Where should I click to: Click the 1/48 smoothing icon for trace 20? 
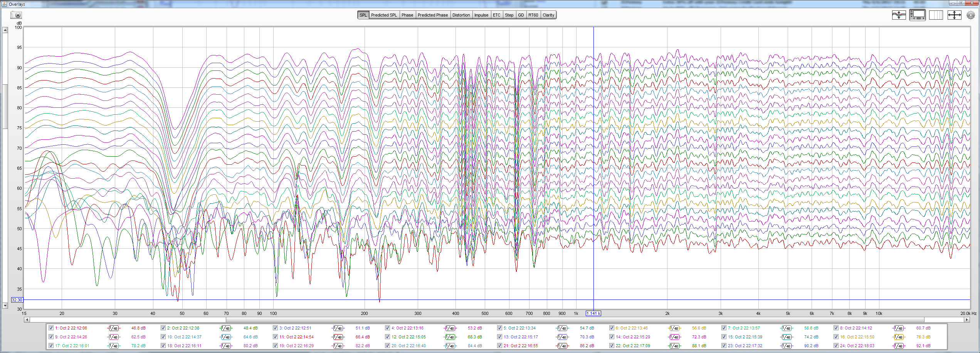coord(450,346)
